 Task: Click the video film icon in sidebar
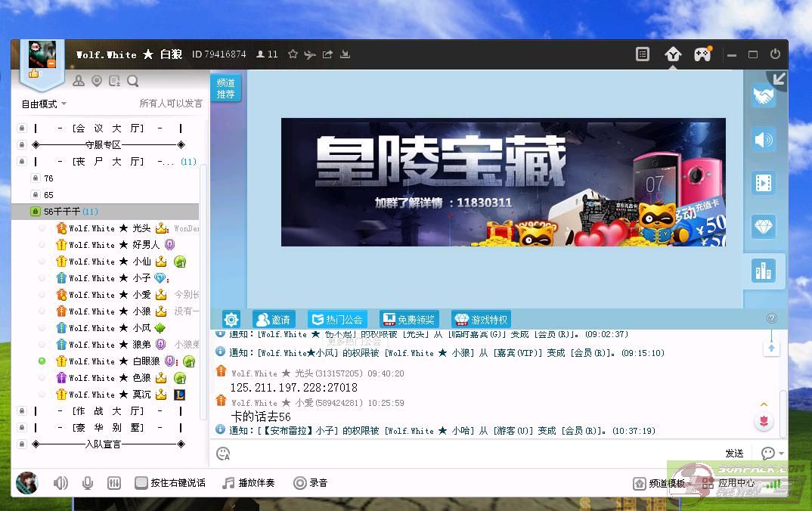(x=764, y=183)
